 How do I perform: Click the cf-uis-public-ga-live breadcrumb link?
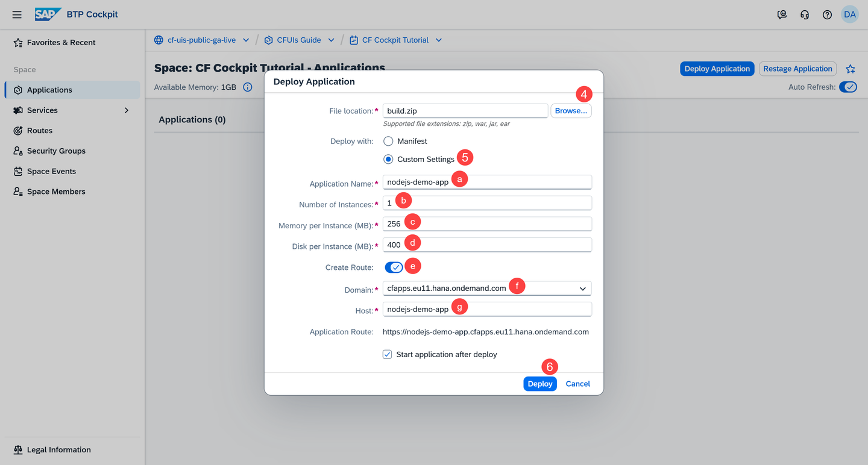click(x=201, y=40)
